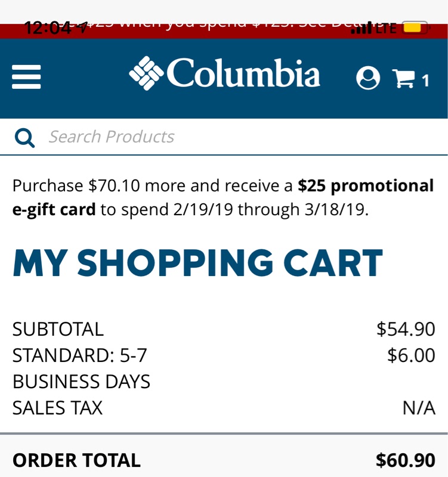Select the SUBTOTAL label row
Image resolution: width=448 pixels, height=477 pixels.
[58, 329]
